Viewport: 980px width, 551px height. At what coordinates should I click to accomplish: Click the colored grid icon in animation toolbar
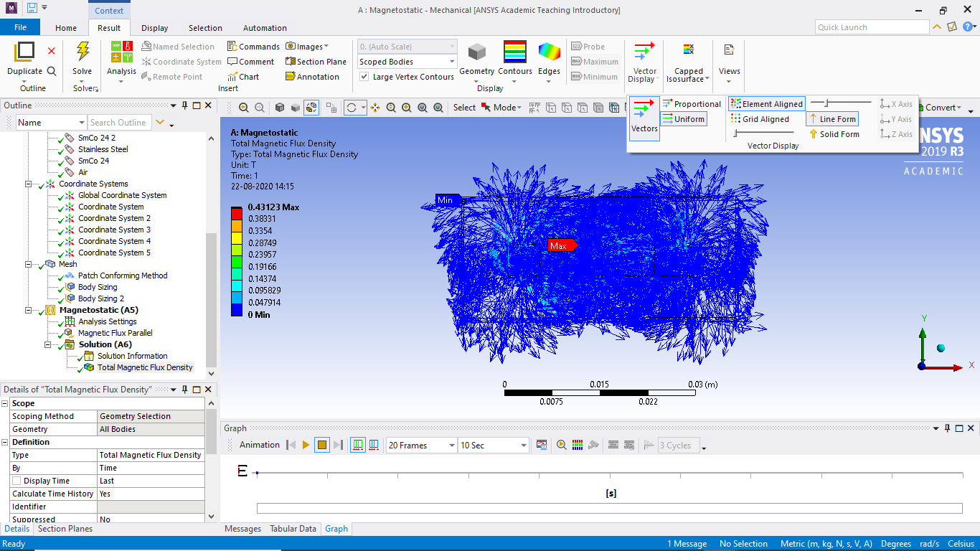coord(578,446)
